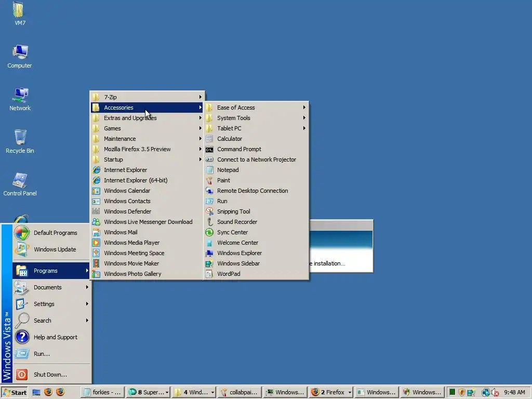Click the Windows Media Player icon

(96, 243)
